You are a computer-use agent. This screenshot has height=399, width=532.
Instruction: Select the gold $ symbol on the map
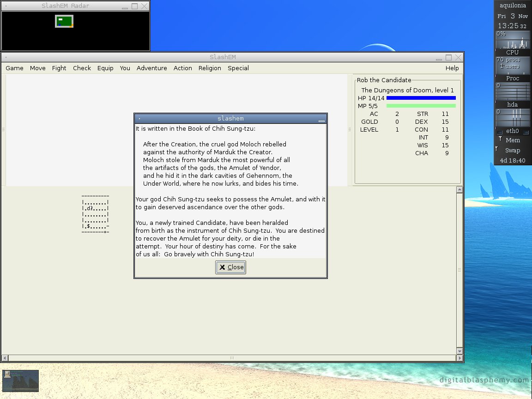pyautogui.click(x=88, y=226)
